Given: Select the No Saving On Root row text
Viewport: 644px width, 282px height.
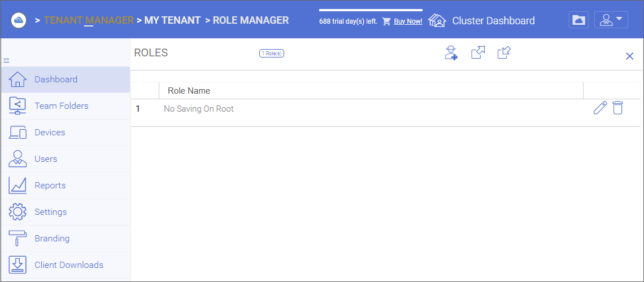Looking at the screenshot, I should coord(199,109).
